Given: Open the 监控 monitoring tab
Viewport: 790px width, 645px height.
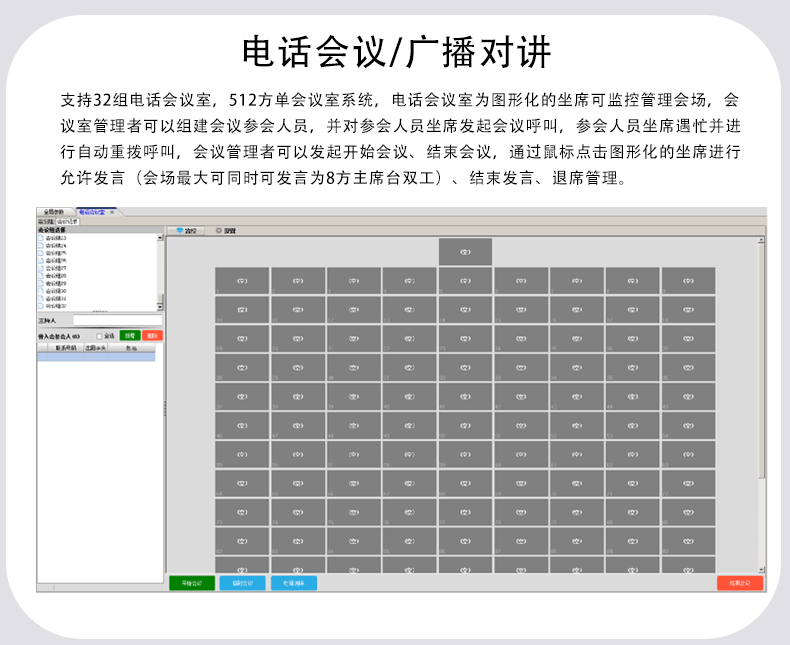Looking at the screenshot, I should [x=186, y=231].
